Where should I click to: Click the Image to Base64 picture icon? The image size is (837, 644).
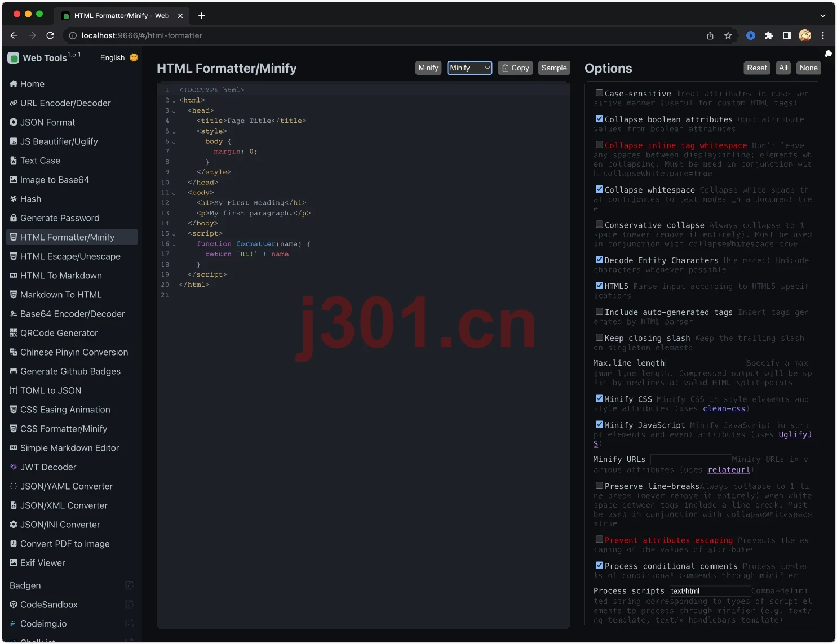point(14,180)
